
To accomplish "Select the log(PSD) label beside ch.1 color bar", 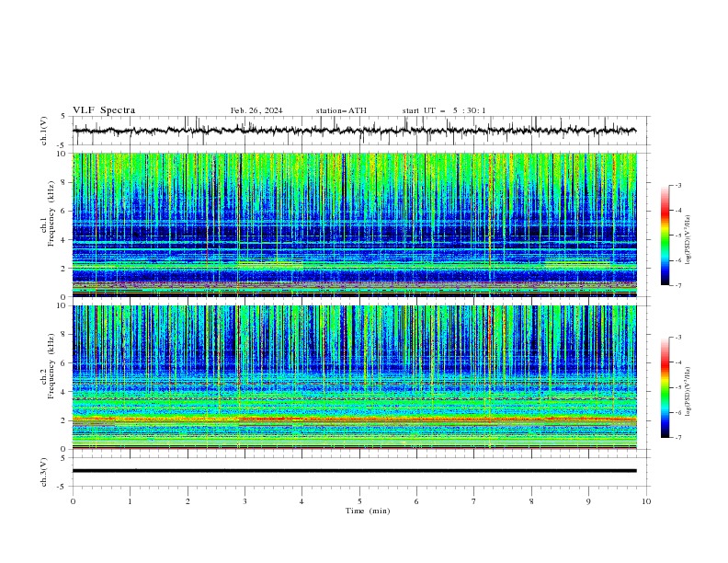I will pos(688,240).
